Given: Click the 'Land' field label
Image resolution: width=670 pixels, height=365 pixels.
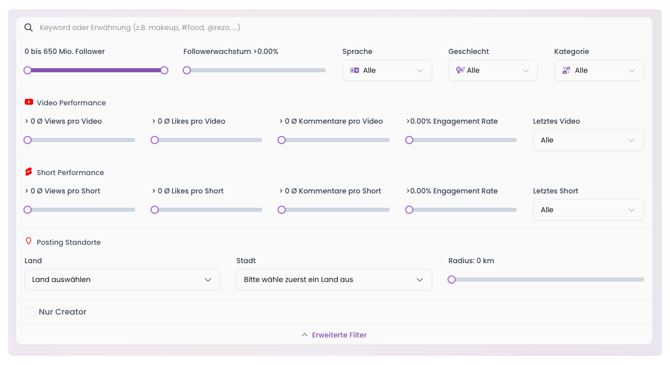Looking at the screenshot, I should [33, 261].
